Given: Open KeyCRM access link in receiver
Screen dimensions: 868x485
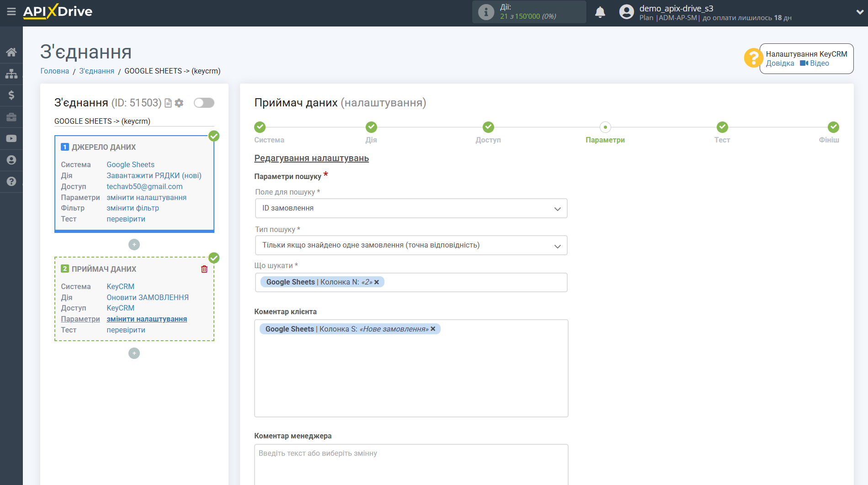Looking at the screenshot, I should [120, 308].
